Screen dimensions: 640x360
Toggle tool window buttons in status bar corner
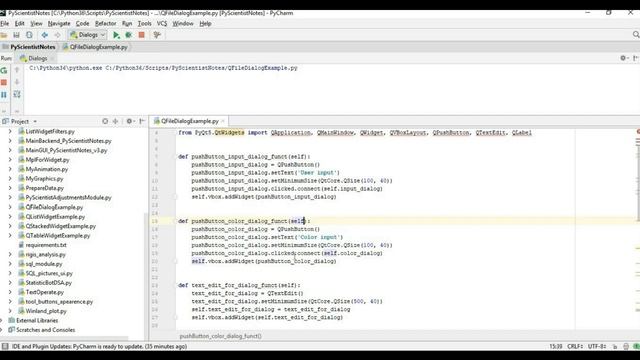[5, 347]
